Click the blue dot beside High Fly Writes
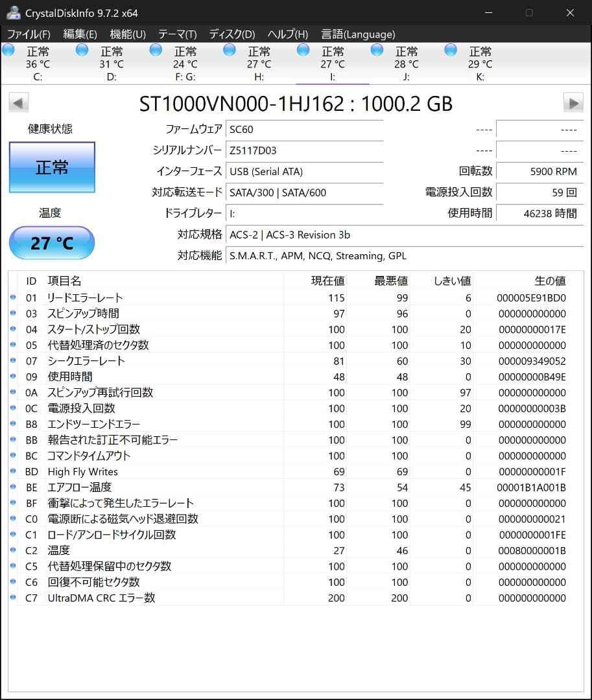 coord(14,472)
